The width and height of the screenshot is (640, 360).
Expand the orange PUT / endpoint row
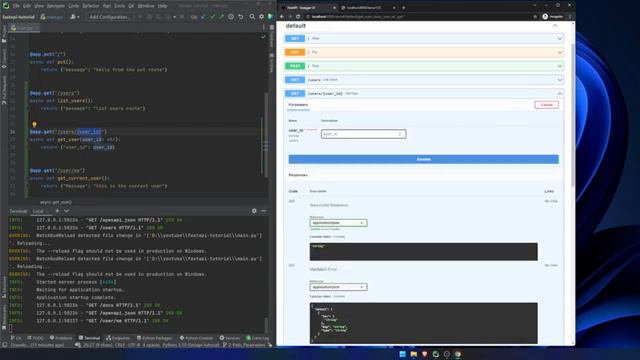pyautogui.click(x=424, y=52)
